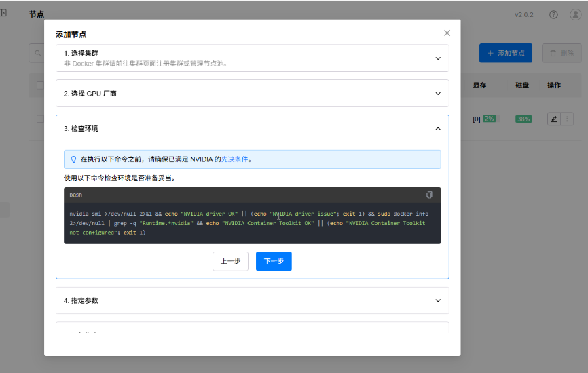Click inside the bash command code area

(253, 223)
